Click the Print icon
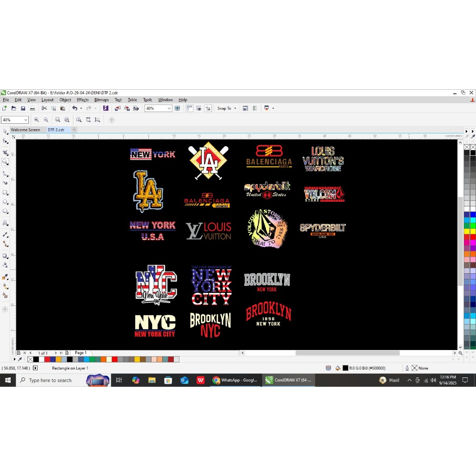The image size is (476, 476). tap(33, 108)
